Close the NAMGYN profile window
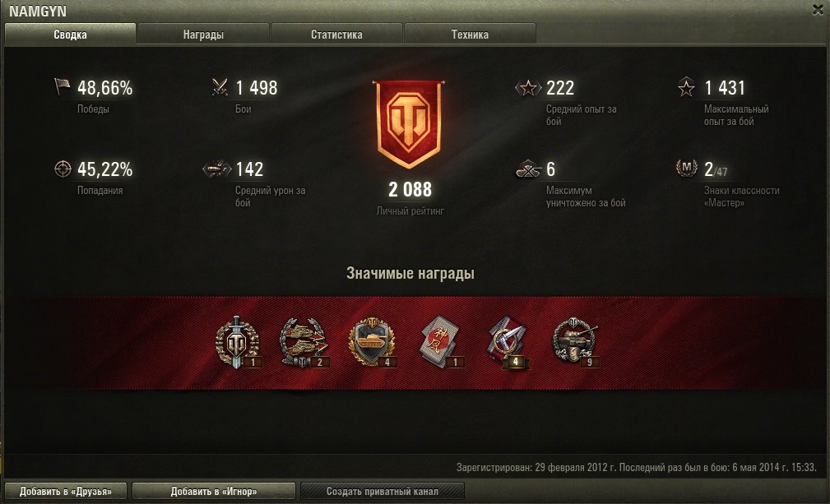 818,10
